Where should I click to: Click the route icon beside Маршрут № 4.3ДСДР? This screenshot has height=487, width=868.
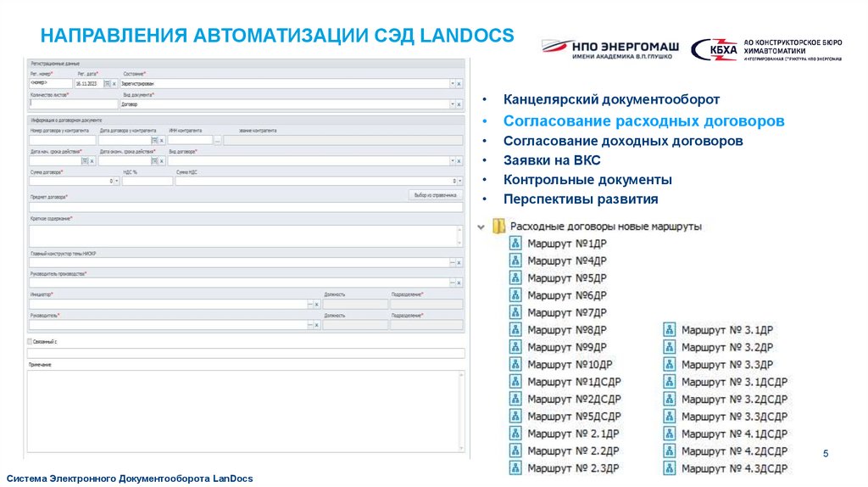pyautogui.click(x=670, y=468)
